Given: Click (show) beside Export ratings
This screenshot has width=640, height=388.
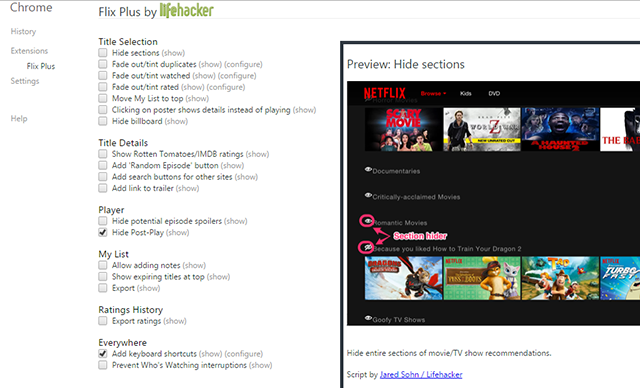Looking at the screenshot, I should (175, 321).
